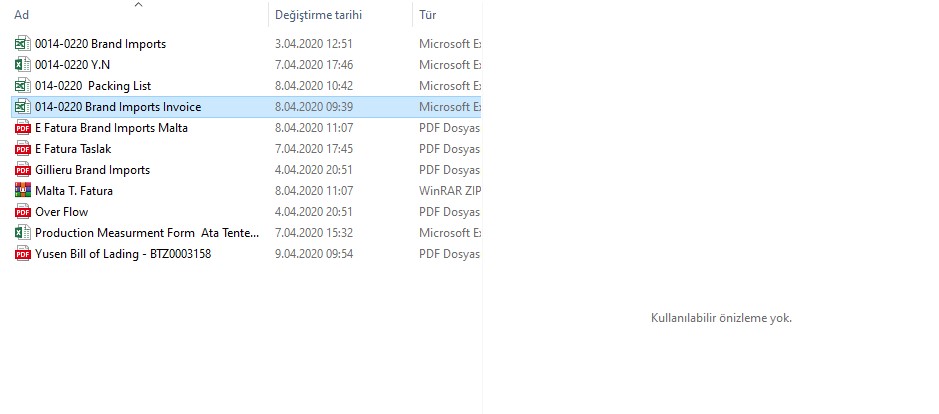Sort files by the Ad column header
939x414 pixels.
pyautogui.click(x=22, y=15)
